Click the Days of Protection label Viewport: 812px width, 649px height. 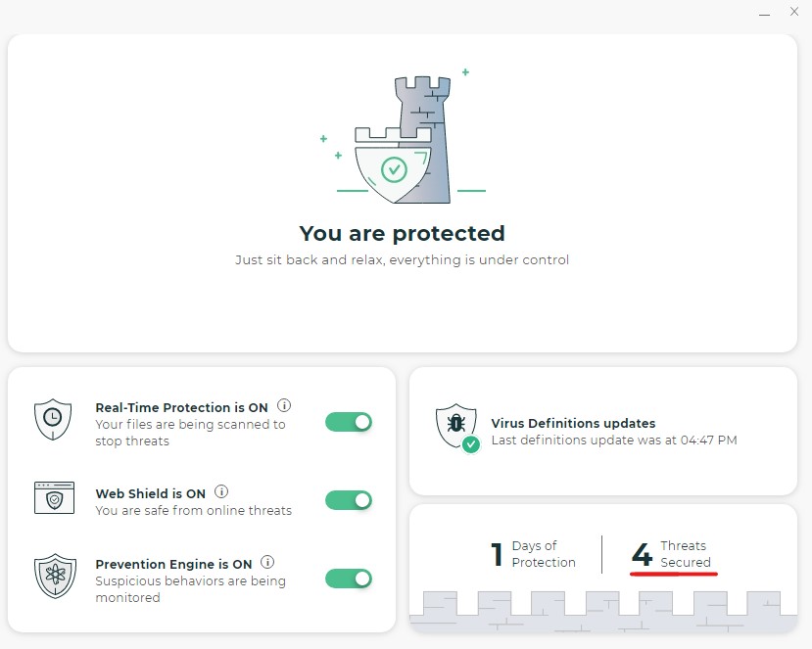pos(543,554)
